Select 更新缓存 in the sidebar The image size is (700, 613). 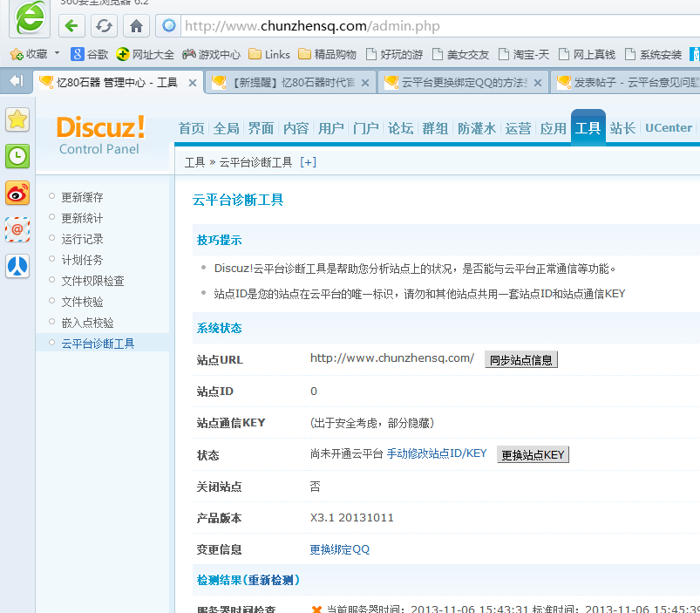point(82,197)
